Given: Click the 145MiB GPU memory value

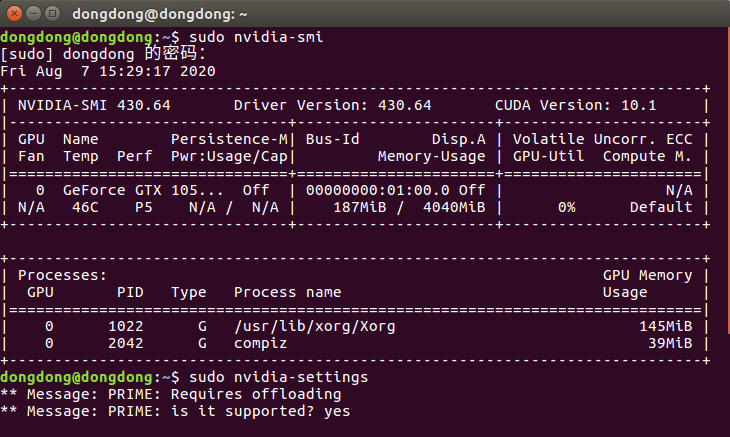Looking at the screenshot, I should (666, 326).
